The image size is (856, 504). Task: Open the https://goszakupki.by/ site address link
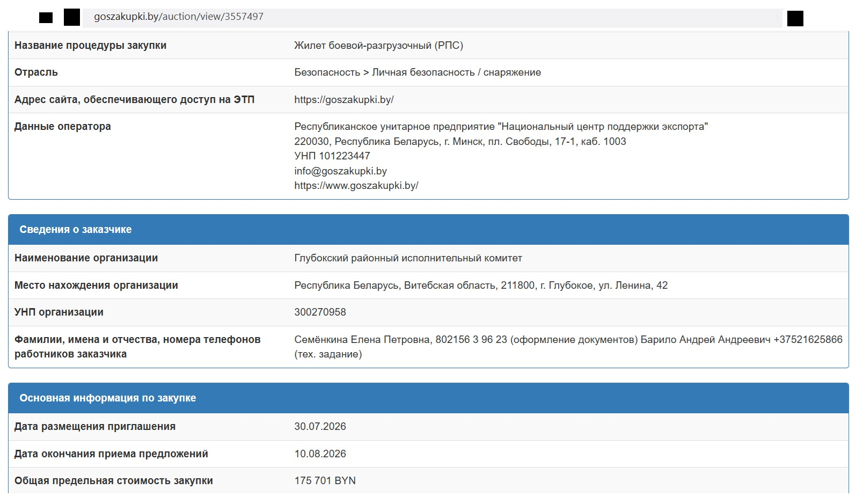point(344,100)
